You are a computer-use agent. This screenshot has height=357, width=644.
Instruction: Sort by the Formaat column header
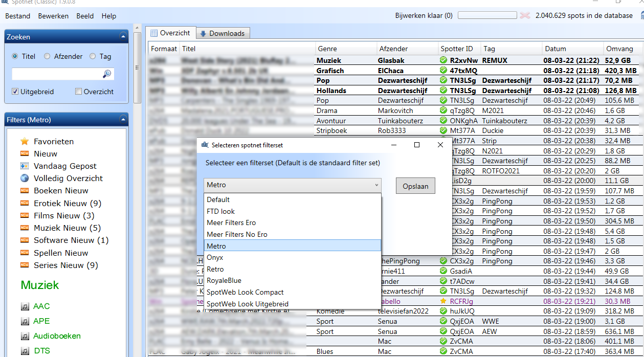(164, 49)
